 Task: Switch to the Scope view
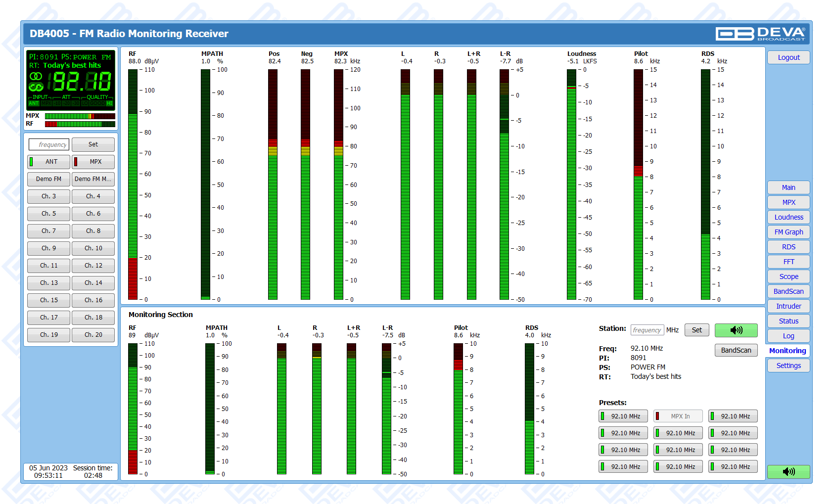click(x=788, y=276)
